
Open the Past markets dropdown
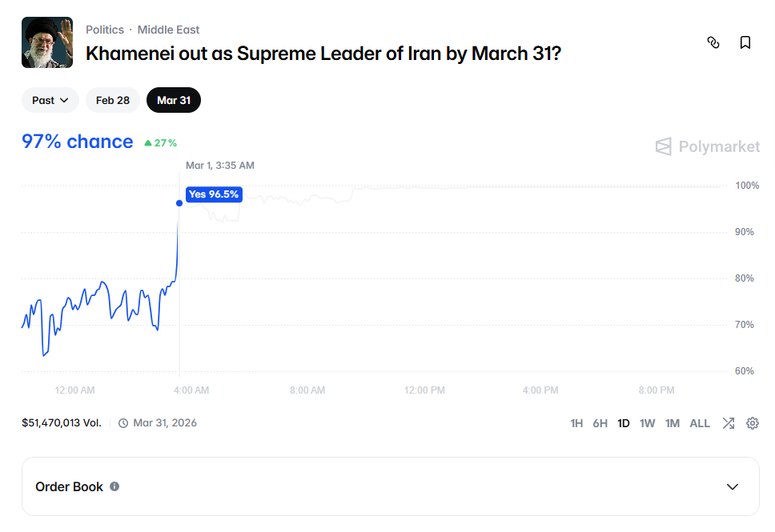point(50,100)
